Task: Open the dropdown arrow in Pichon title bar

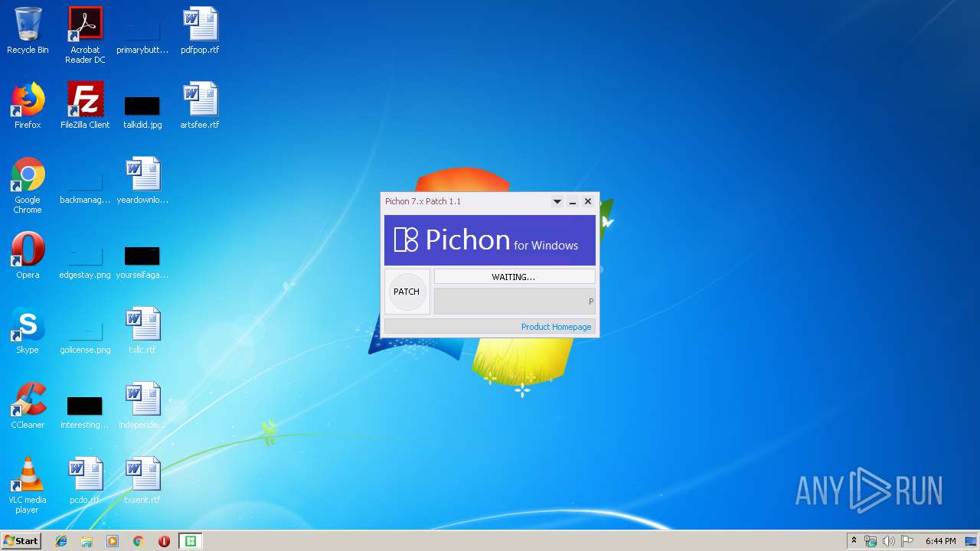Action: pos(557,202)
